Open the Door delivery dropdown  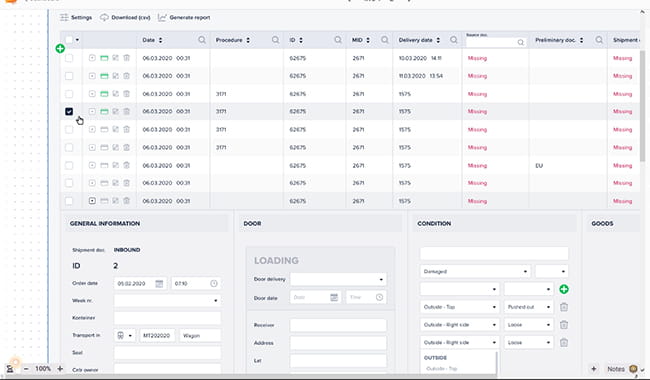[338, 279]
